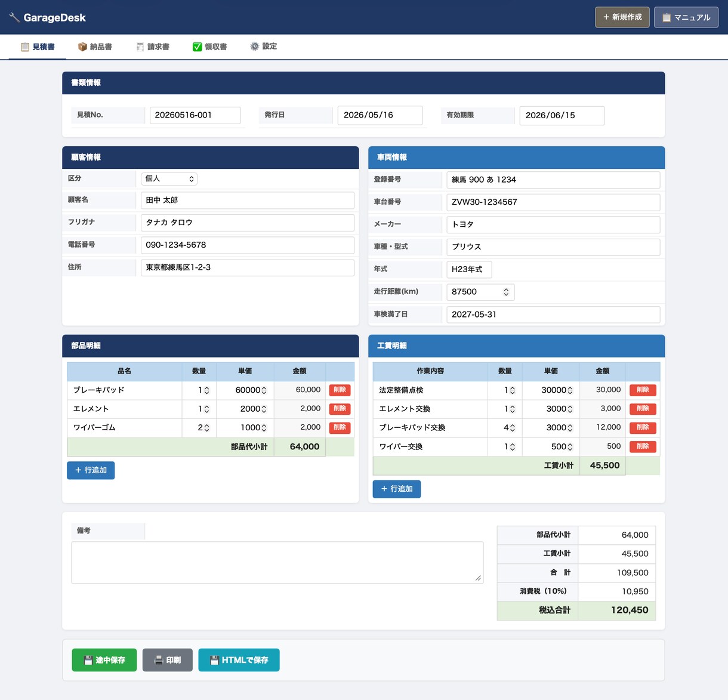Adjust unit price stepper for ワイパー交換
The width and height of the screenshot is (728, 700).
570,447
